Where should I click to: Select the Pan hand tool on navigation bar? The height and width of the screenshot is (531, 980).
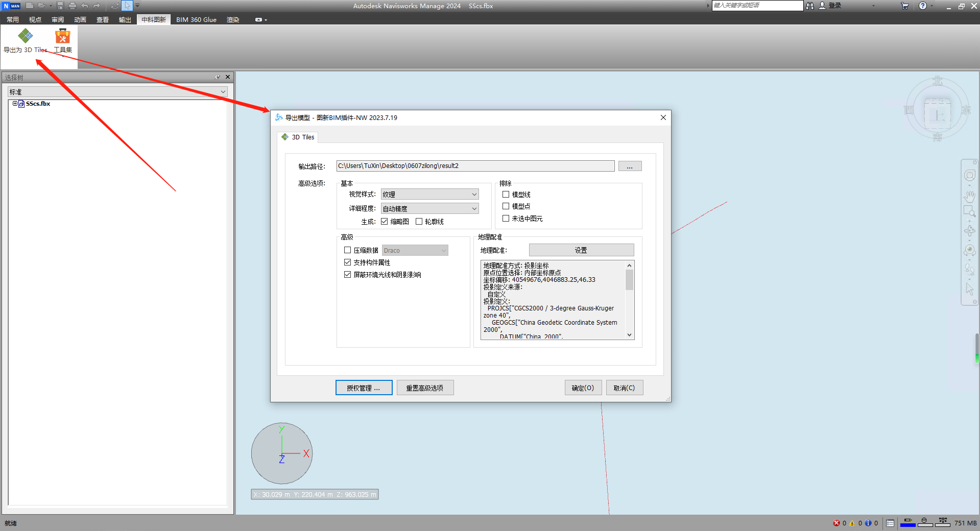[x=969, y=196]
